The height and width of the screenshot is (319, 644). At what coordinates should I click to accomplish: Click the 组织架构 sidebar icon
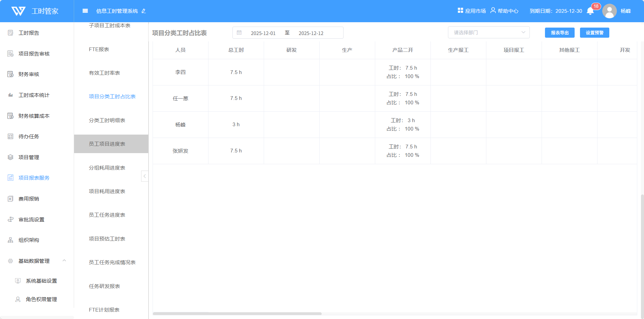coord(10,240)
